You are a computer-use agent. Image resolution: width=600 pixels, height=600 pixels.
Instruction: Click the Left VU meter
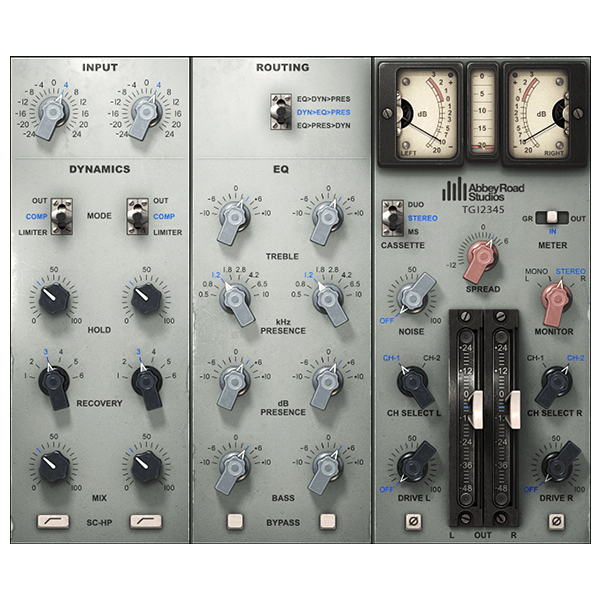(x=423, y=114)
